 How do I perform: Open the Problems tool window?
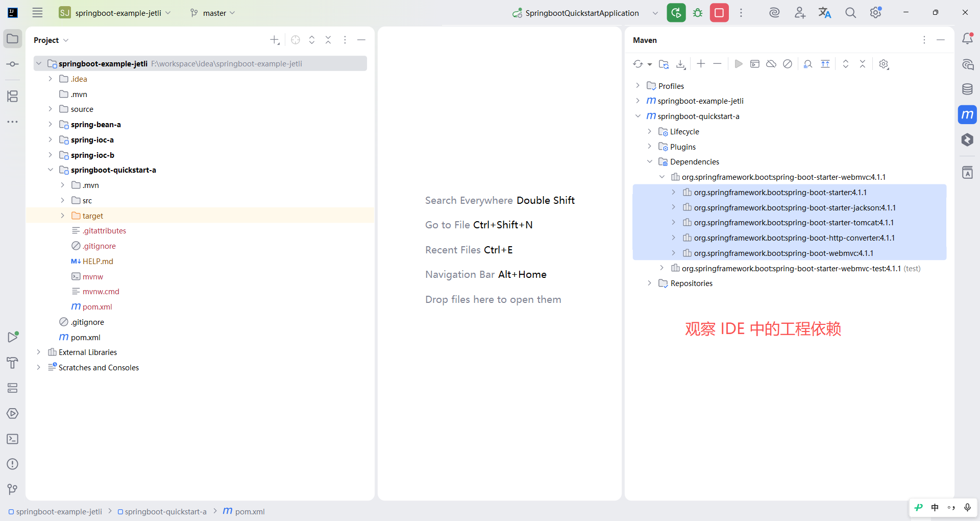(13, 464)
